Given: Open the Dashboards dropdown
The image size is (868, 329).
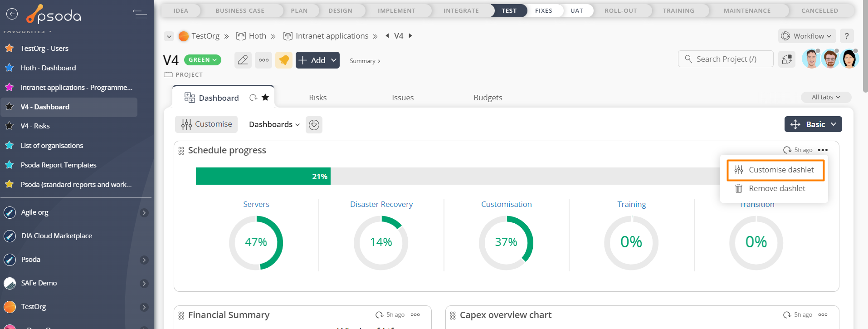Looking at the screenshot, I should point(274,124).
